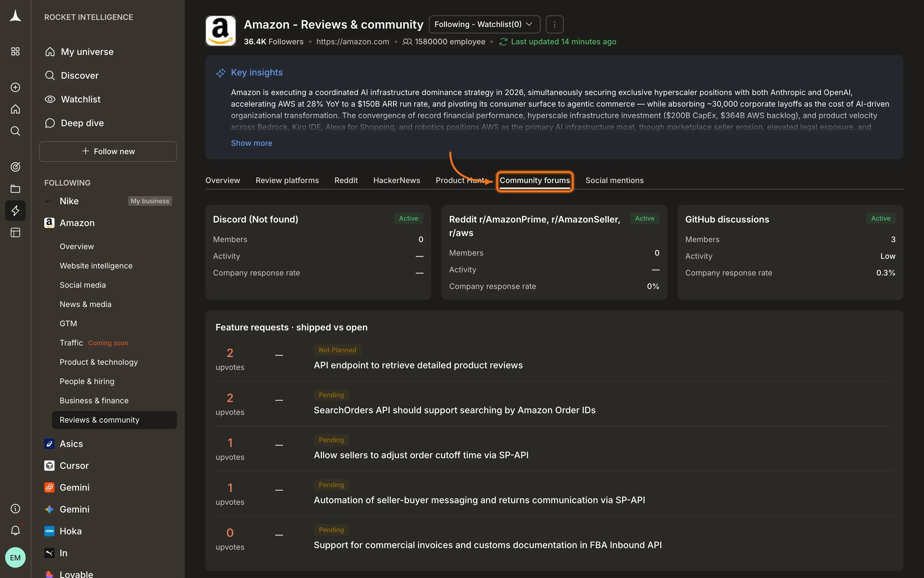
Task: Click the lightning bolt icon in left rail
Action: pyautogui.click(x=15, y=211)
